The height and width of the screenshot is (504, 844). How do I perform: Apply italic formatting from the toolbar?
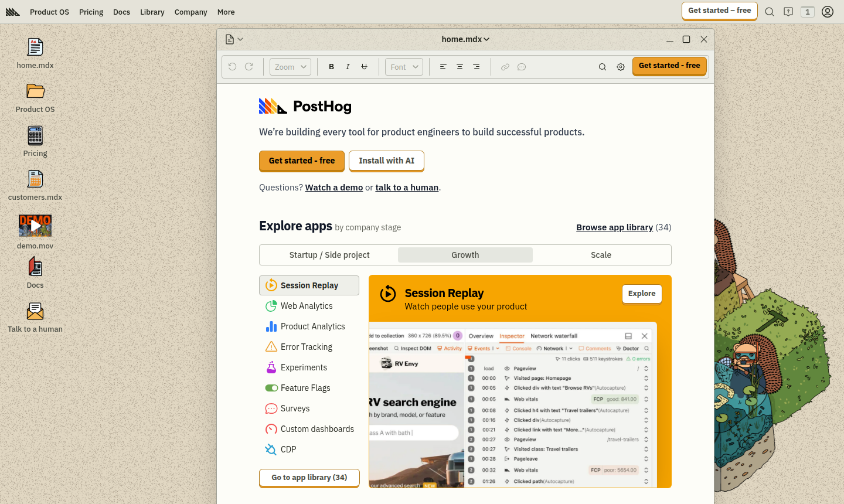(348, 67)
